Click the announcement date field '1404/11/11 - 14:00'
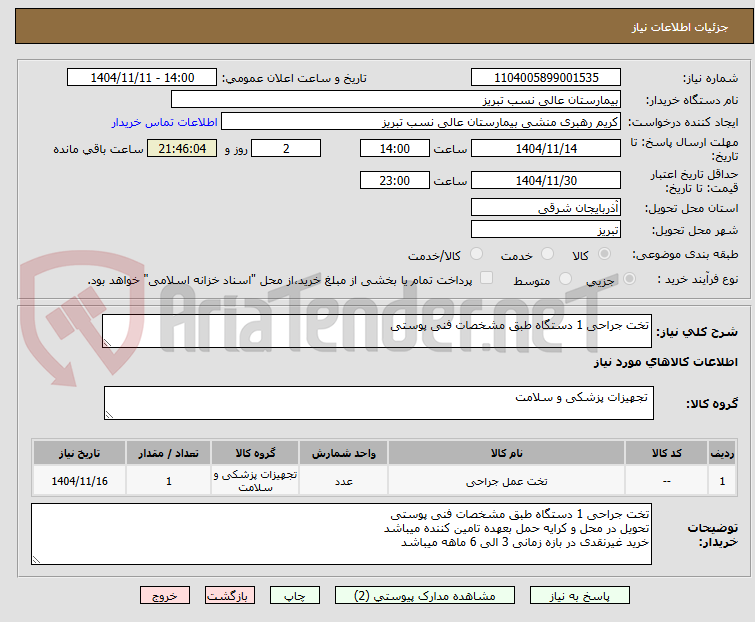This screenshot has height=622, width=755. click(x=142, y=78)
